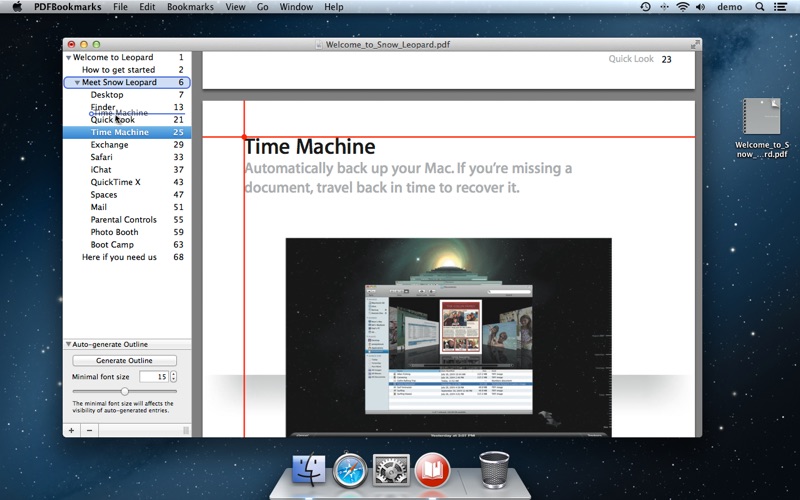Viewport: 800px width, 500px height.
Task: Click the minimal font size slider knob
Action: tap(124, 391)
